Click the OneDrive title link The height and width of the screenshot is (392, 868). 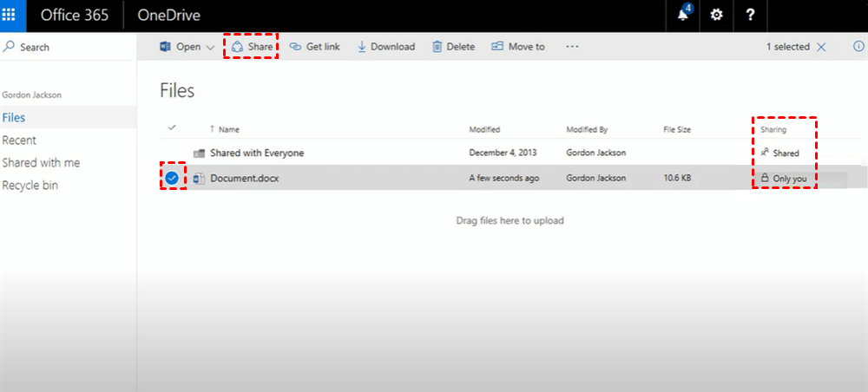[169, 16]
